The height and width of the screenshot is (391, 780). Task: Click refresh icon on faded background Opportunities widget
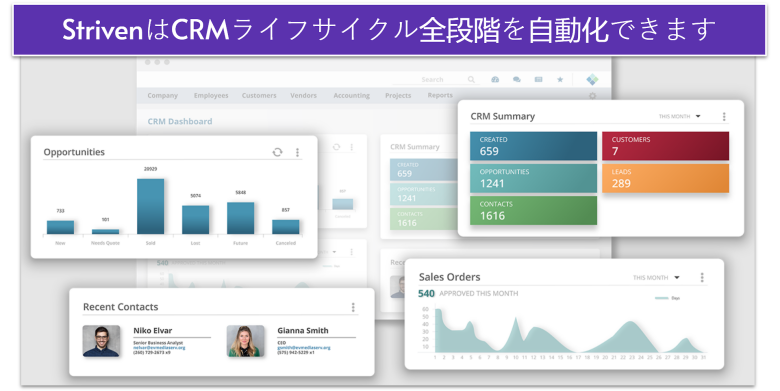click(336, 147)
